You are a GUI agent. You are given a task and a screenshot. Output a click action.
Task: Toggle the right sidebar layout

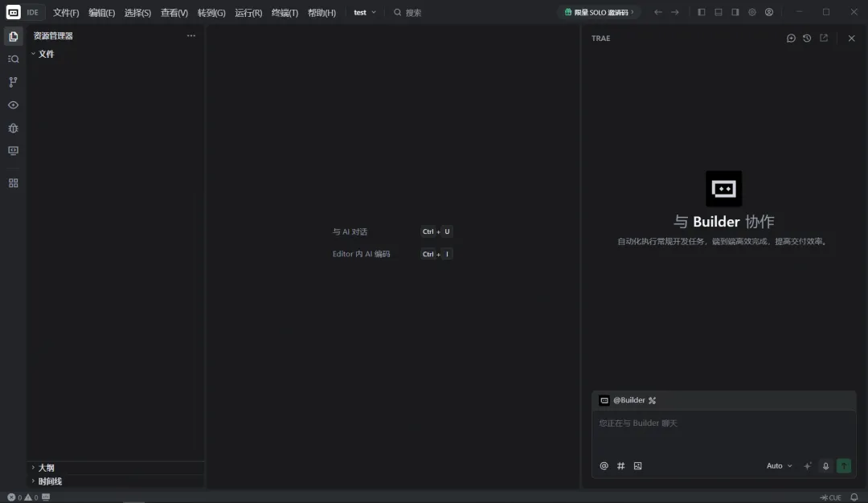coord(735,12)
